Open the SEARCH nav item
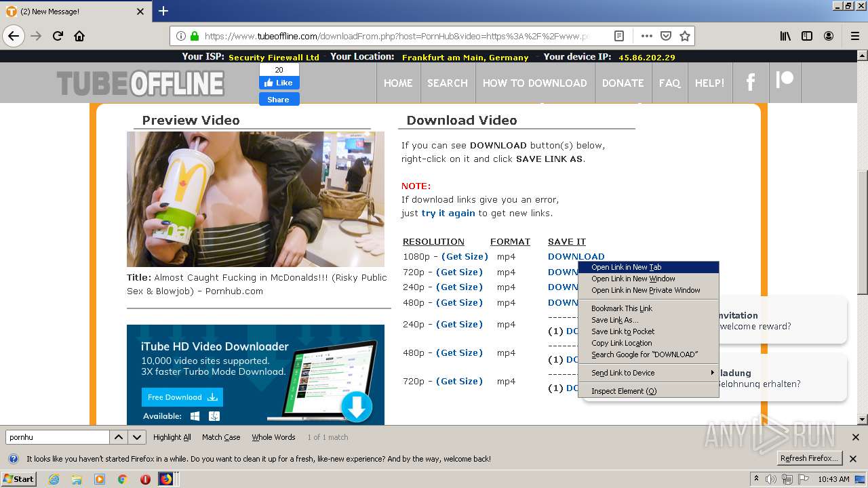 (448, 83)
